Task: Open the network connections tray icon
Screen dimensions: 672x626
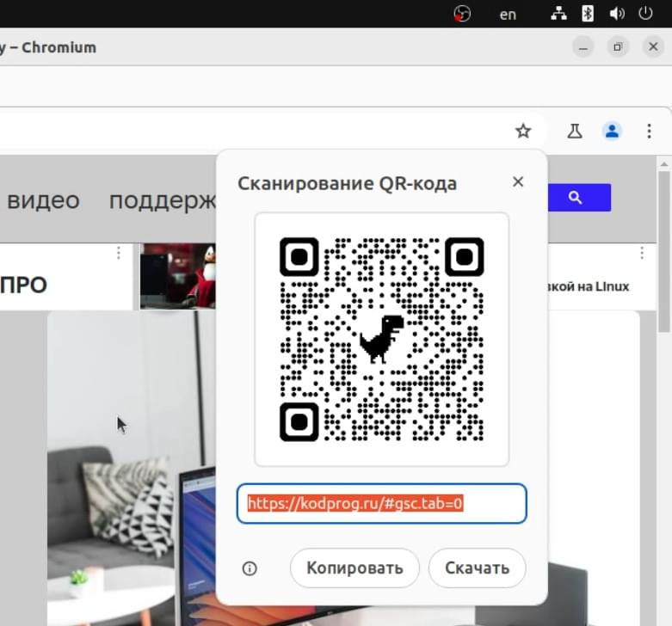Action: point(558,14)
